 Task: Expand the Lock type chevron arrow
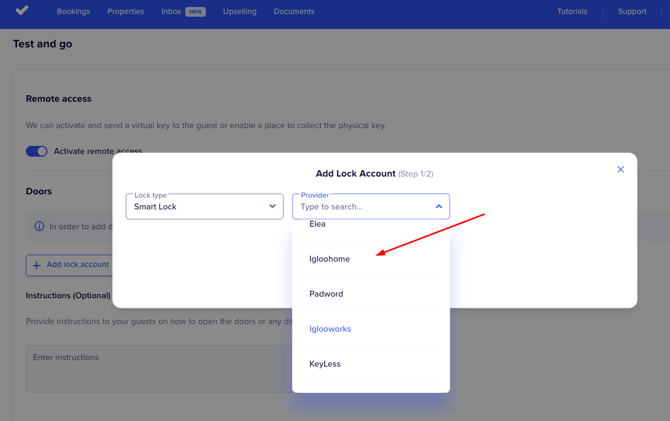pyautogui.click(x=272, y=207)
